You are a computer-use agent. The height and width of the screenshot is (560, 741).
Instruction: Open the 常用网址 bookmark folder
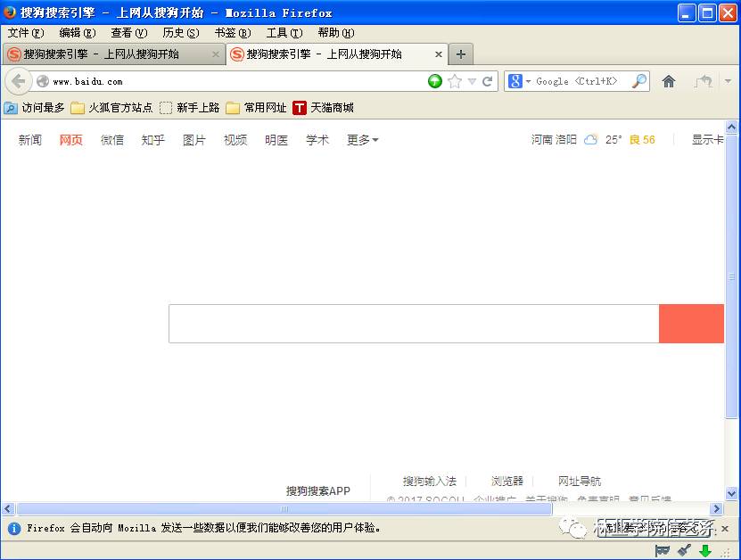pos(256,108)
